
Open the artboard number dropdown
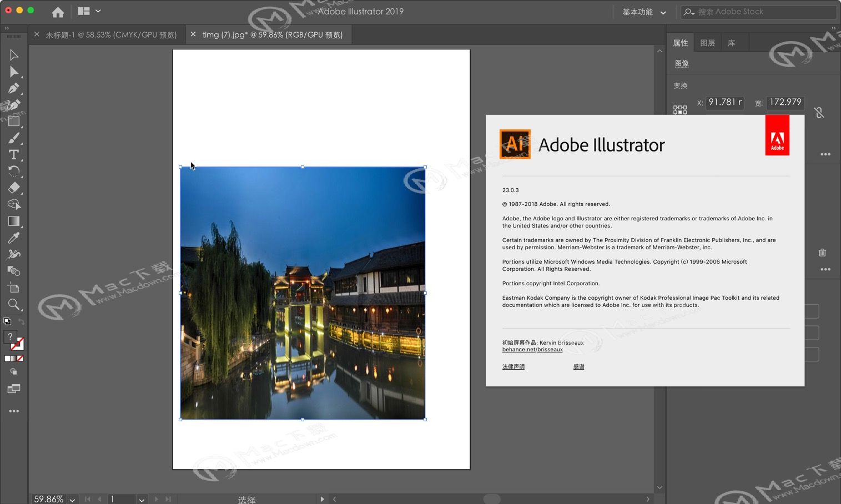tap(142, 500)
